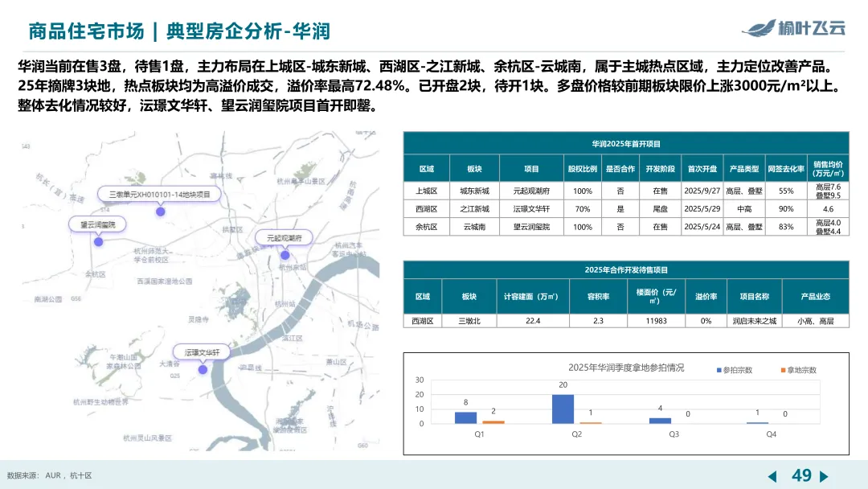Click the 90% sell-through cell
The height and width of the screenshot is (489, 868).
pyautogui.click(x=786, y=209)
